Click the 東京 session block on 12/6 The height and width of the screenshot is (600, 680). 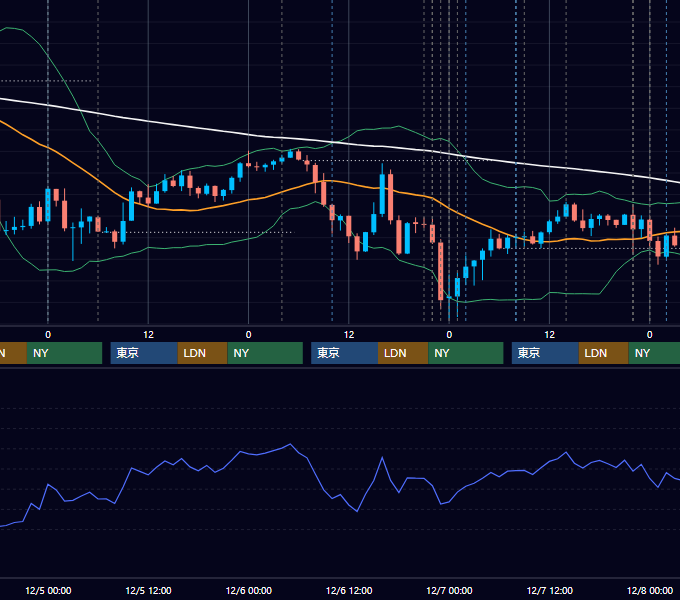pos(344,353)
